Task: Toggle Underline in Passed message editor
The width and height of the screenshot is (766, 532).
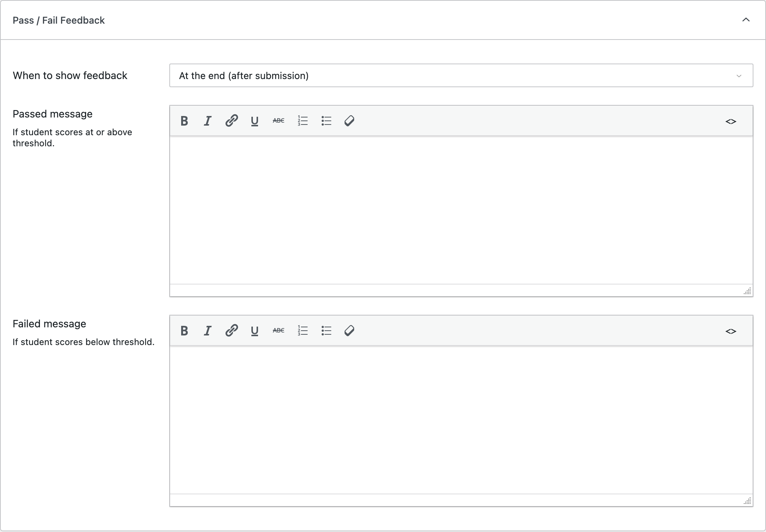Action: [x=255, y=121]
